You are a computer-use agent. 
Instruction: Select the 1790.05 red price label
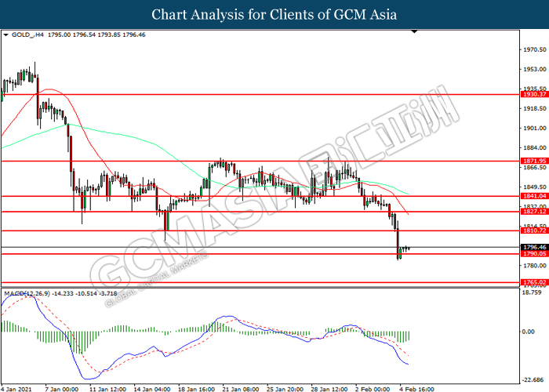click(535, 254)
